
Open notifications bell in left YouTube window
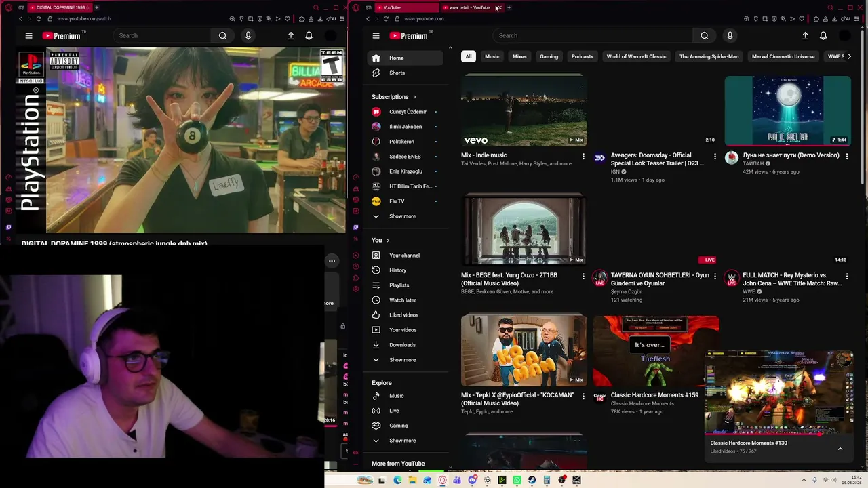[x=309, y=36]
